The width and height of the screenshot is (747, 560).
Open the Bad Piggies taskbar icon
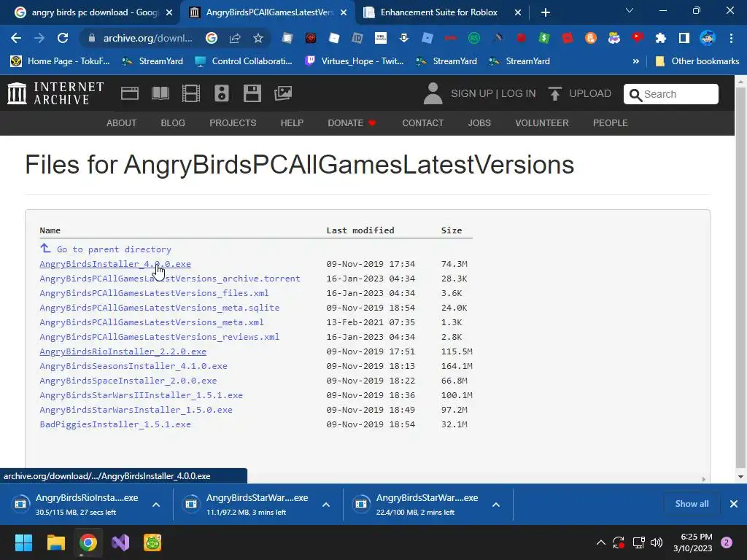152,542
